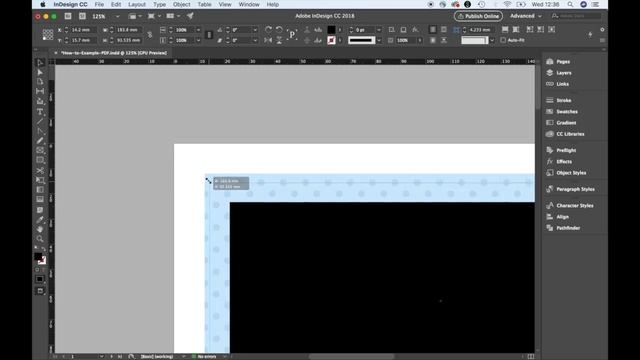Image resolution: width=640 pixels, height=360 pixels.
Task: Switch view mode at toolbox bottom
Action: (x=40, y=291)
